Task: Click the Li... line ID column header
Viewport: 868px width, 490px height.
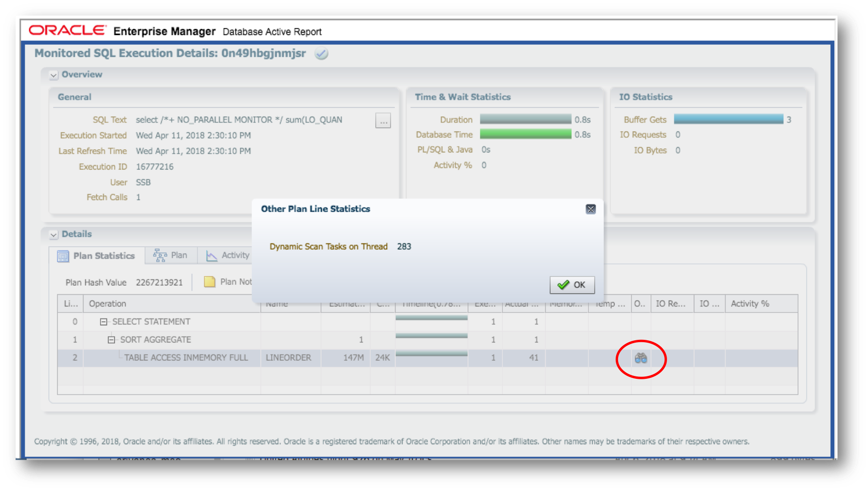Action: pyautogui.click(x=70, y=304)
